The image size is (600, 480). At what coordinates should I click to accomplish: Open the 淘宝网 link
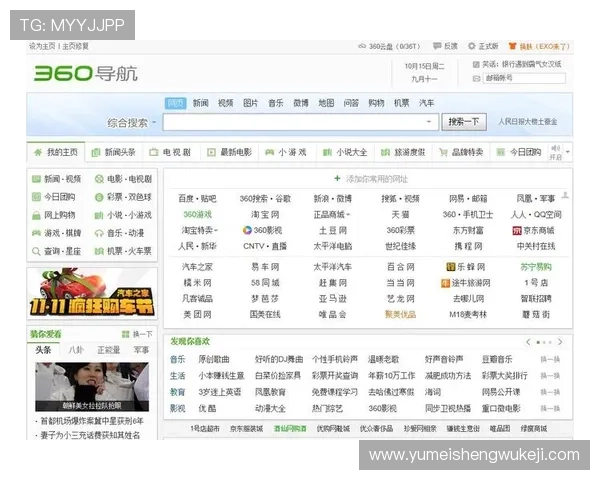265,215
